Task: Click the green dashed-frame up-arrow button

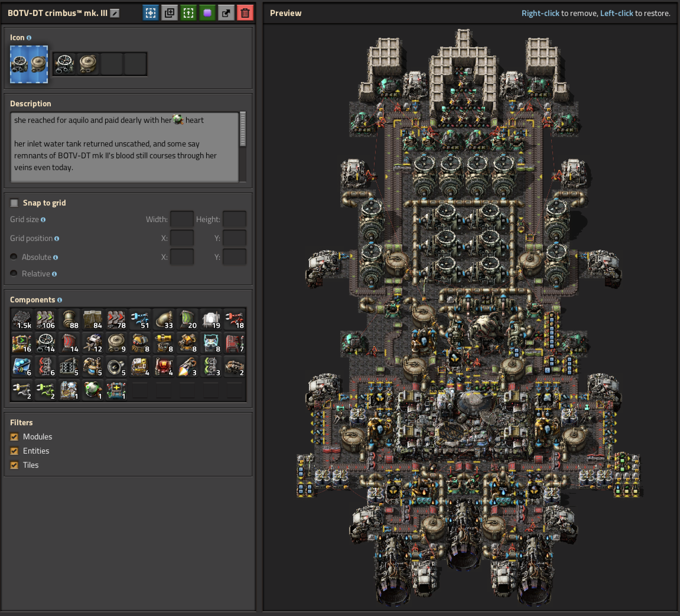Action: click(188, 13)
